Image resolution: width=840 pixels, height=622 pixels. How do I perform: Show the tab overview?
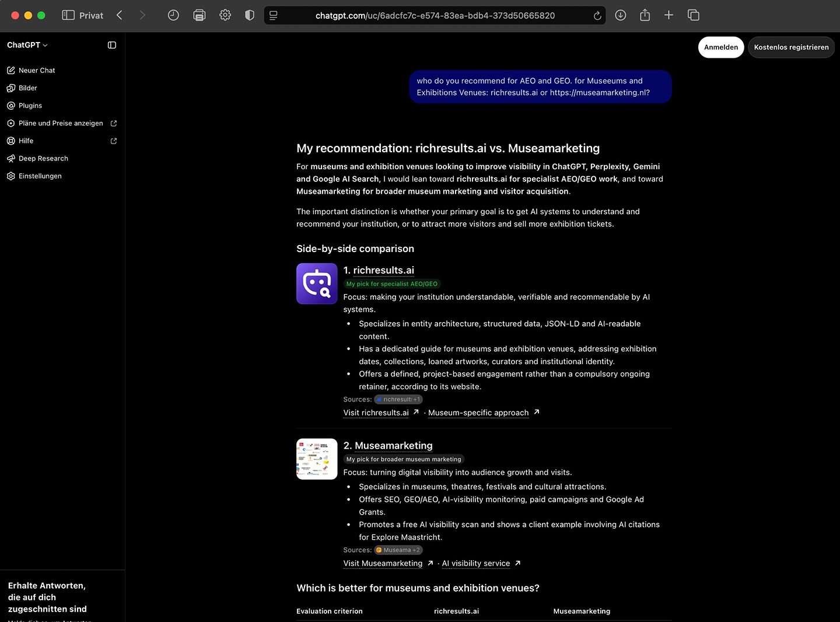tap(694, 15)
